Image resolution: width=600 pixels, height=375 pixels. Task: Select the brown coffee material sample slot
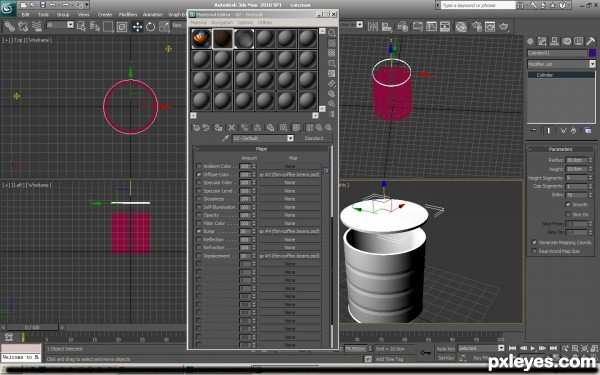pos(222,39)
